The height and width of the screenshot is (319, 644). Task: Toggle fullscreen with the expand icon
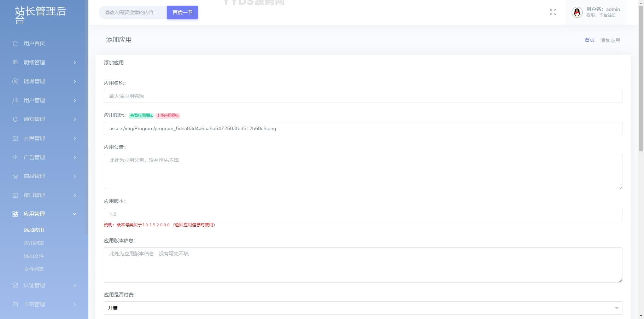pos(553,12)
